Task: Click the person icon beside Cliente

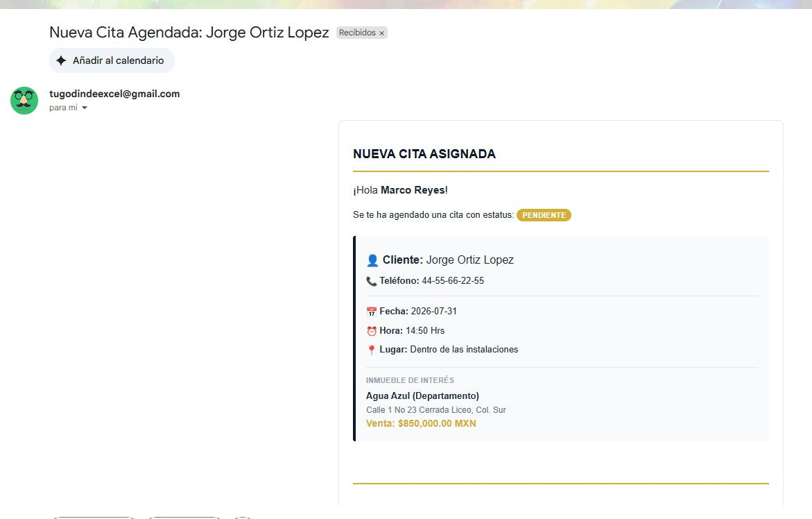Action: point(372,260)
